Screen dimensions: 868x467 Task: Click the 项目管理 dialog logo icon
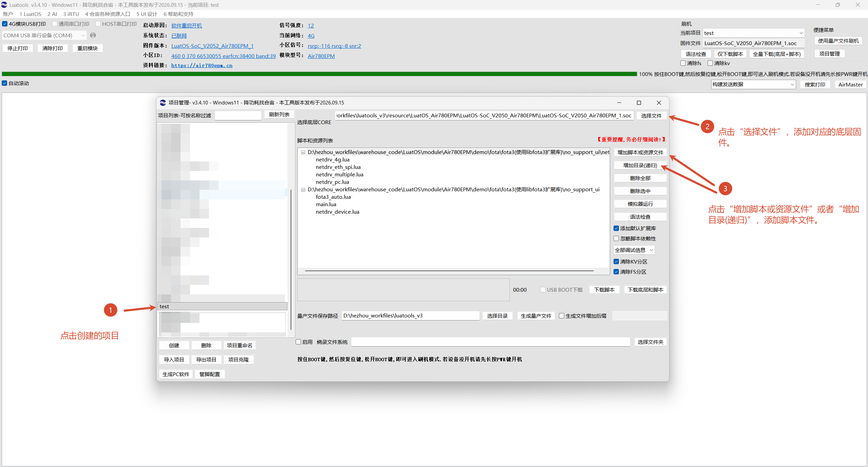[x=163, y=102]
